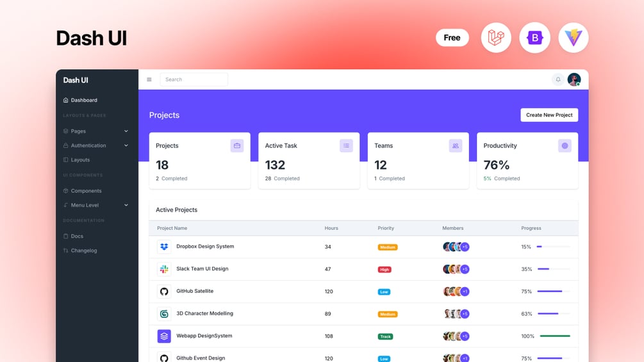Click the Dashboard home icon
Viewport: 644px width, 362px height.
point(66,100)
